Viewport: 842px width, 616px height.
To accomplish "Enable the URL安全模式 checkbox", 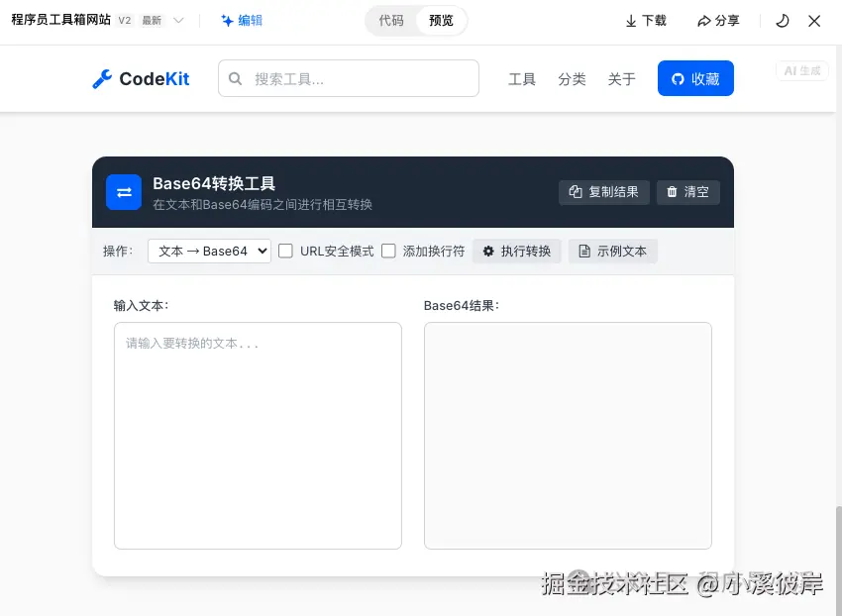I will [x=283, y=251].
